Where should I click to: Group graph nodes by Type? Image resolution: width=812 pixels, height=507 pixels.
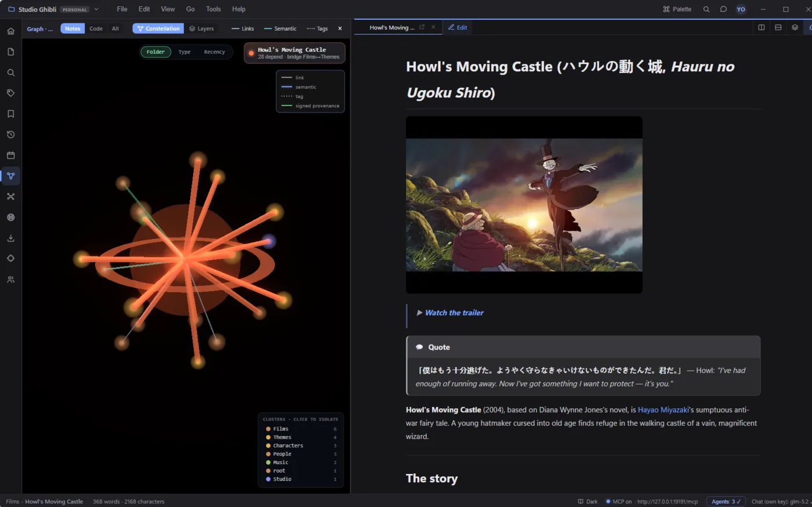(x=184, y=52)
